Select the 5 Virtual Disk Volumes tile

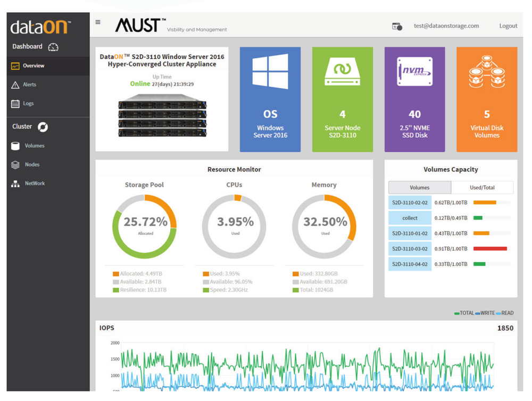tap(487, 99)
